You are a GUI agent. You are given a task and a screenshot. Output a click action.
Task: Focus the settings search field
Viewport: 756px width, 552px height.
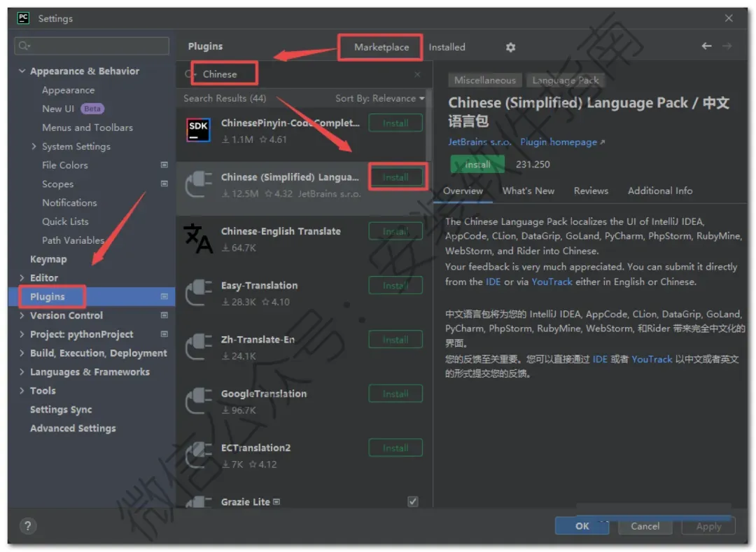click(x=92, y=46)
